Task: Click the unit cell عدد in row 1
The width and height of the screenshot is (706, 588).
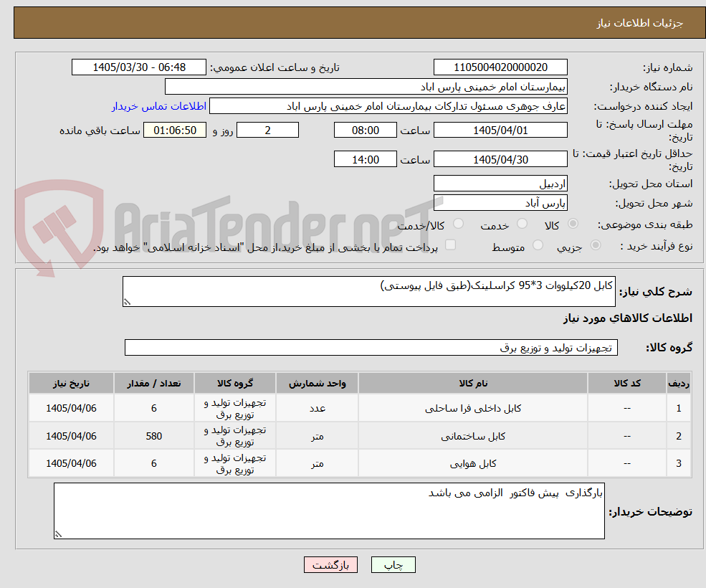Action: click(317, 408)
